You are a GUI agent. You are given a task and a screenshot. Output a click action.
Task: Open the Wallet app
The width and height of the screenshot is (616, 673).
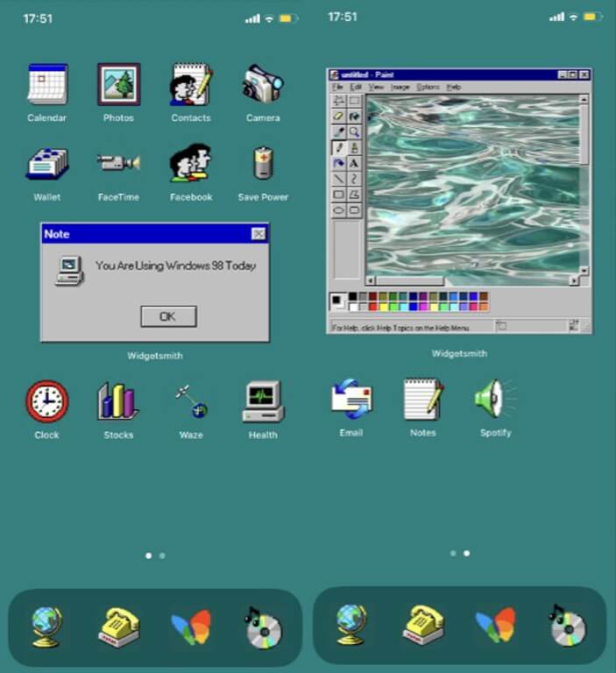click(46, 164)
